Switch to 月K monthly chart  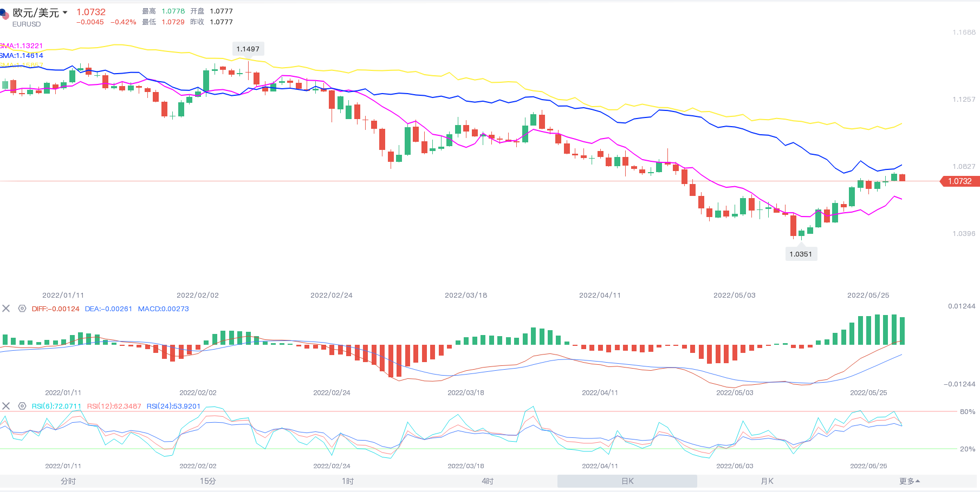click(767, 481)
